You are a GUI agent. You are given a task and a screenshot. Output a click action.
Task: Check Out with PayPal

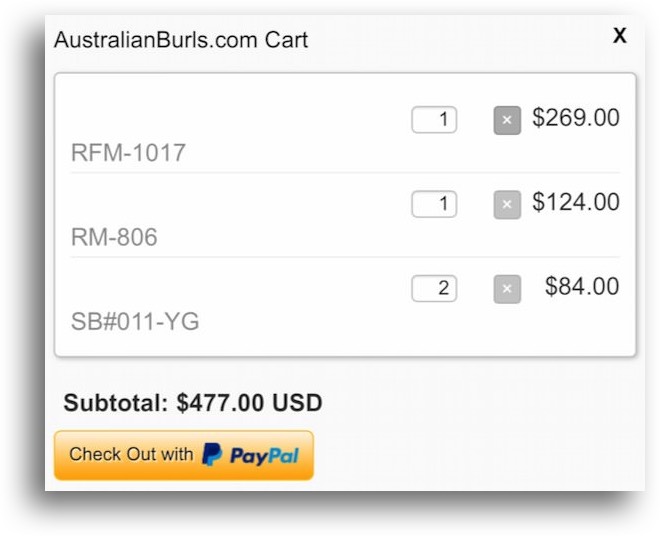pos(184,455)
